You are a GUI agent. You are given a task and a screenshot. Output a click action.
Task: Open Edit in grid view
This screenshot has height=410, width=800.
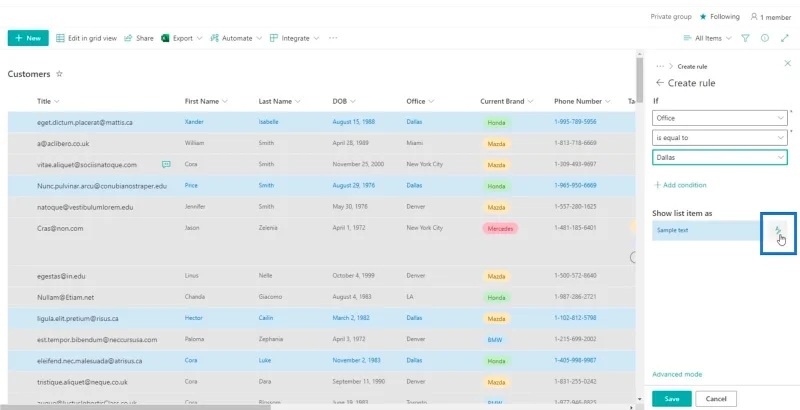pos(86,38)
